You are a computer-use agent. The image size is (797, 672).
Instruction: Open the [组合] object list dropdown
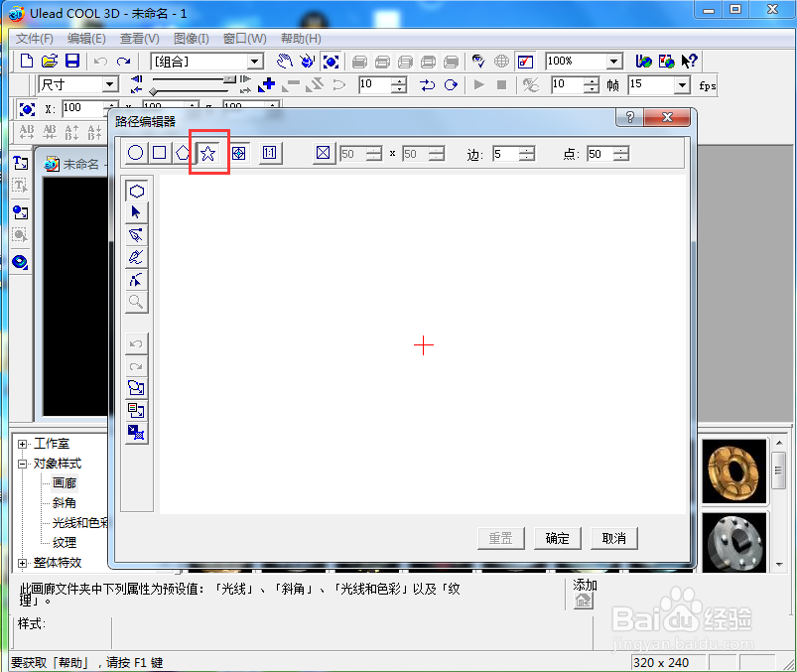[x=256, y=62]
